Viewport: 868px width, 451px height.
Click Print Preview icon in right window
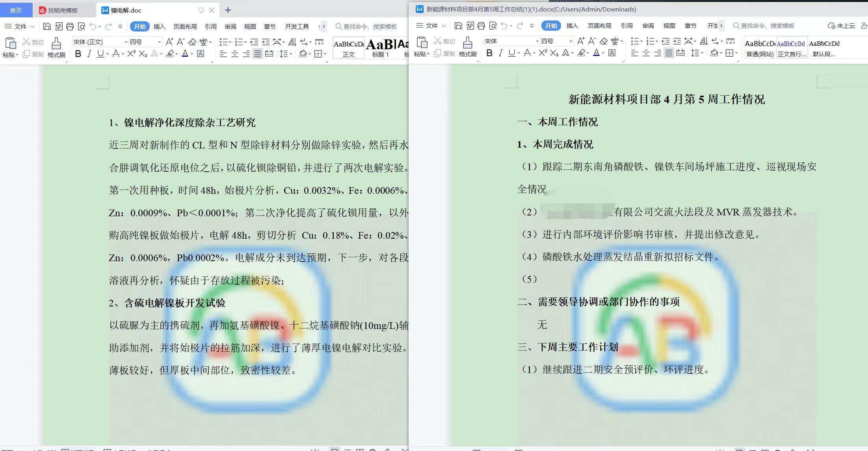click(x=493, y=26)
